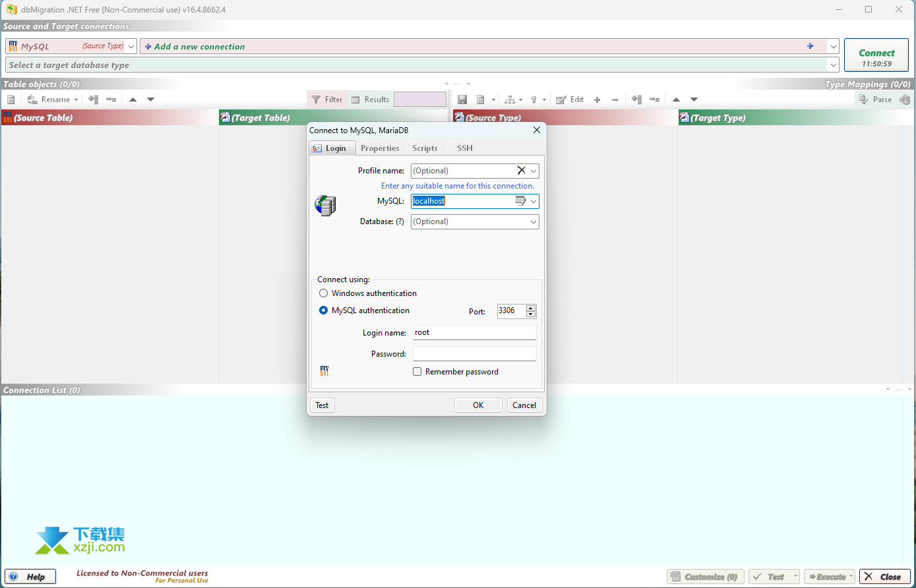Switch to the Scripts tab

[425, 148]
